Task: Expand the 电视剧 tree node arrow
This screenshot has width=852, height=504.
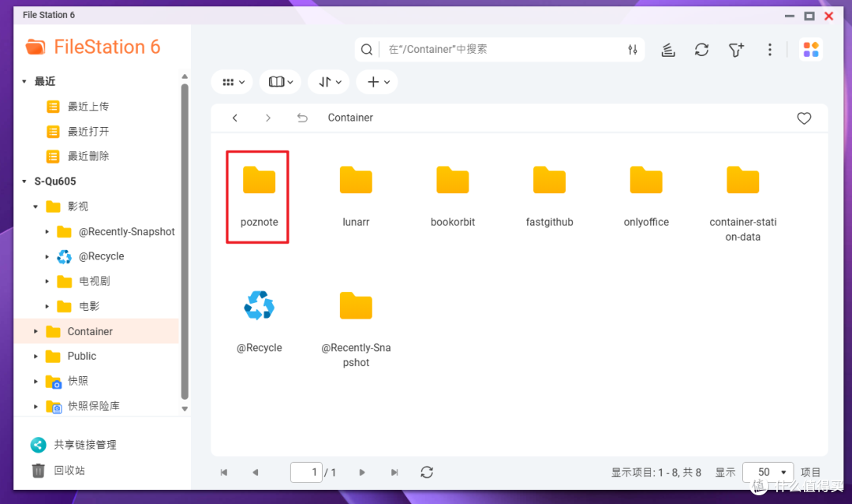Action: tap(47, 282)
